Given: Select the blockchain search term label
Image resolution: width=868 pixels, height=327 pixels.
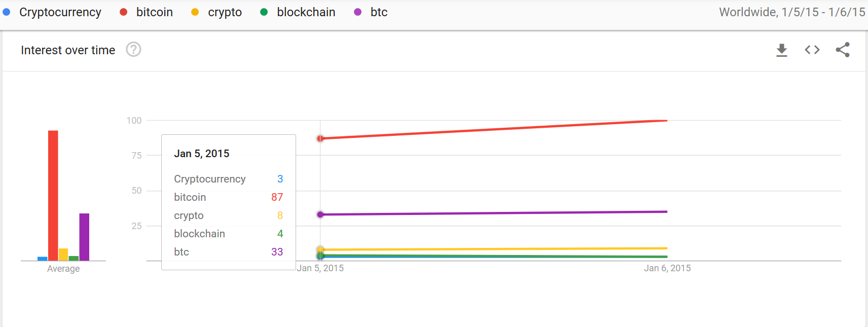Looking at the screenshot, I should (x=306, y=12).
